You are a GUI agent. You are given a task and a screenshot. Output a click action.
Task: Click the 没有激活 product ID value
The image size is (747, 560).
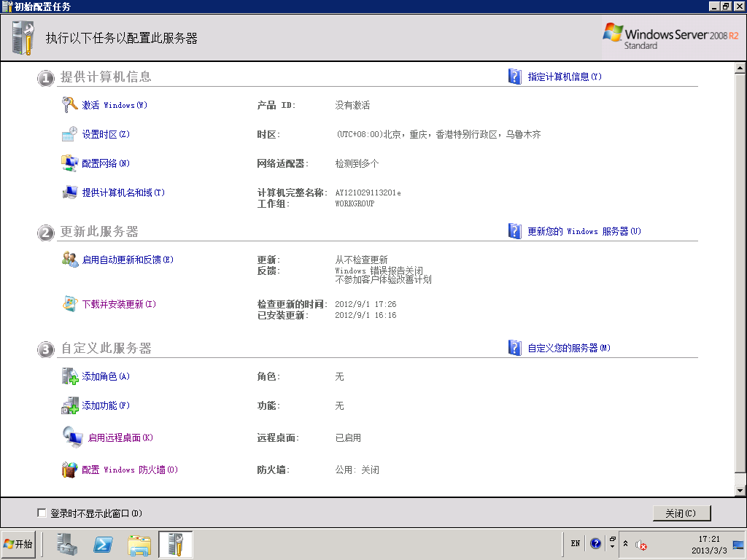pyautogui.click(x=352, y=105)
